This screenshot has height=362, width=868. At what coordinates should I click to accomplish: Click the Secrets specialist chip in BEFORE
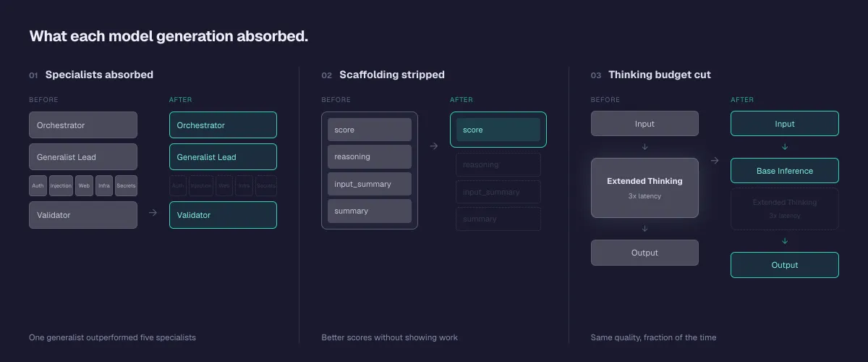(x=126, y=186)
